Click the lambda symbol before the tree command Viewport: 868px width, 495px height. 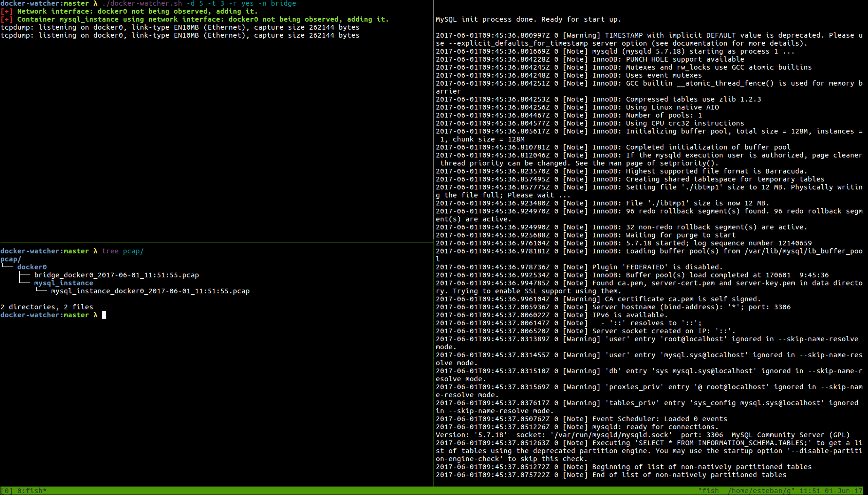pyautogui.click(x=95, y=251)
